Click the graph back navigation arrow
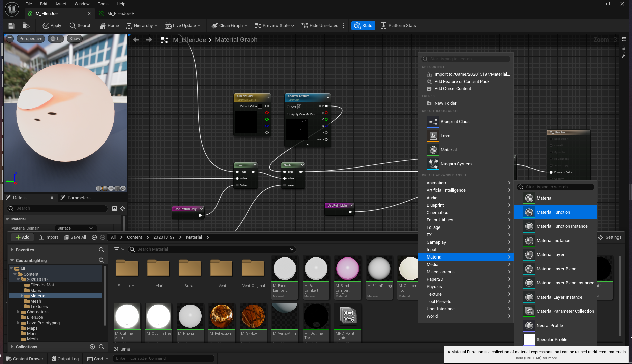This screenshot has width=632, height=364. (136, 40)
